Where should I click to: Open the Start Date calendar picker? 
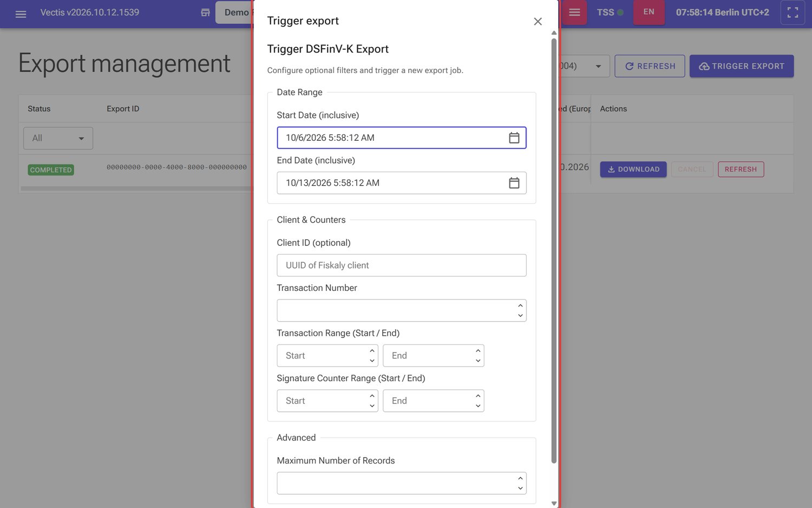pyautogui.click(x=514, y=138)
